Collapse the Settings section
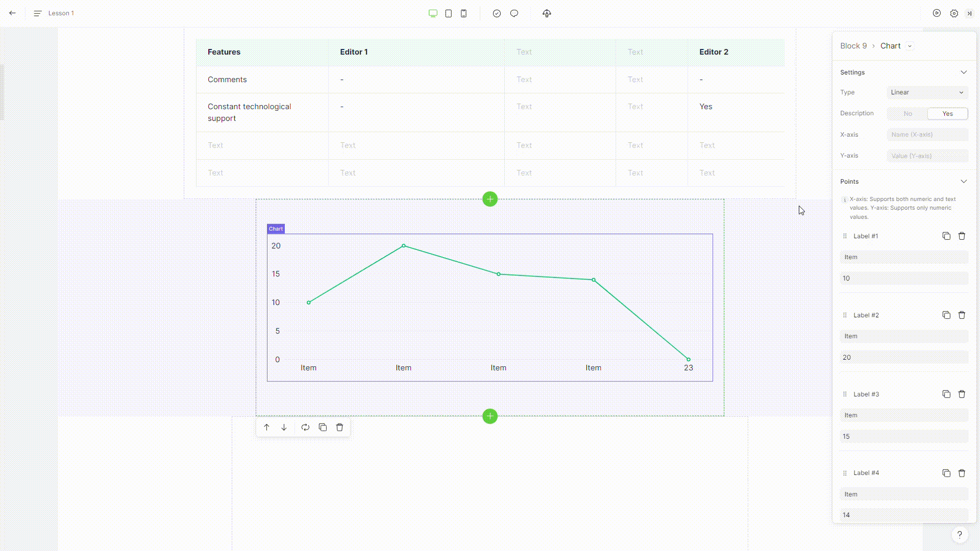The height and width of the screenshot is (551, 980). [x=963, y=72]
